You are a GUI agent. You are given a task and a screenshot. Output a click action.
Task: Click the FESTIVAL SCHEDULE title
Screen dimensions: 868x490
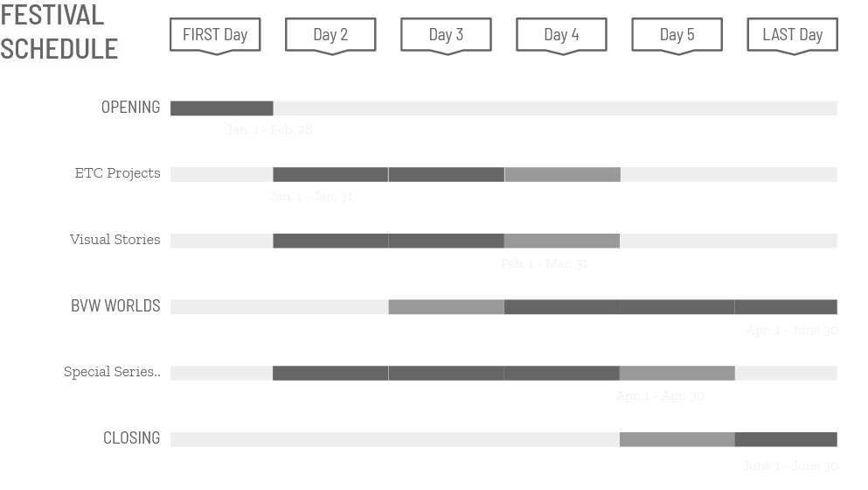[59, 32]
